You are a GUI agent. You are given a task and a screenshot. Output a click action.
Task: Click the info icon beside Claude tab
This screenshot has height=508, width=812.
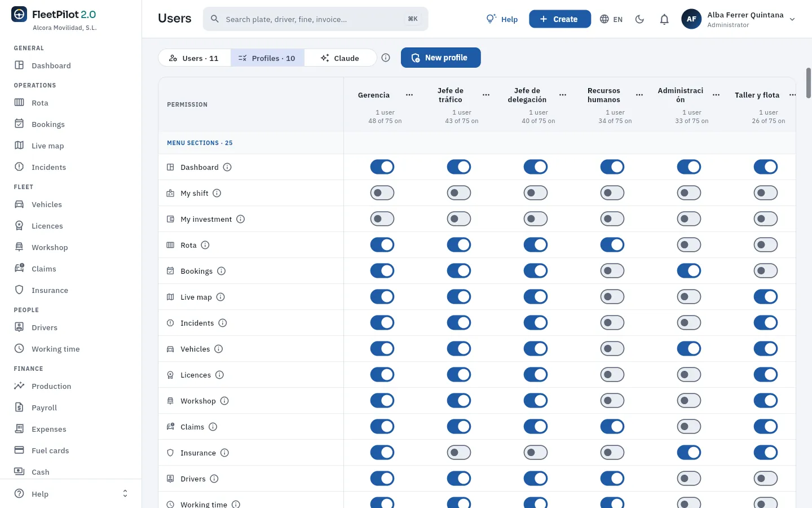[x=386, y=58]
